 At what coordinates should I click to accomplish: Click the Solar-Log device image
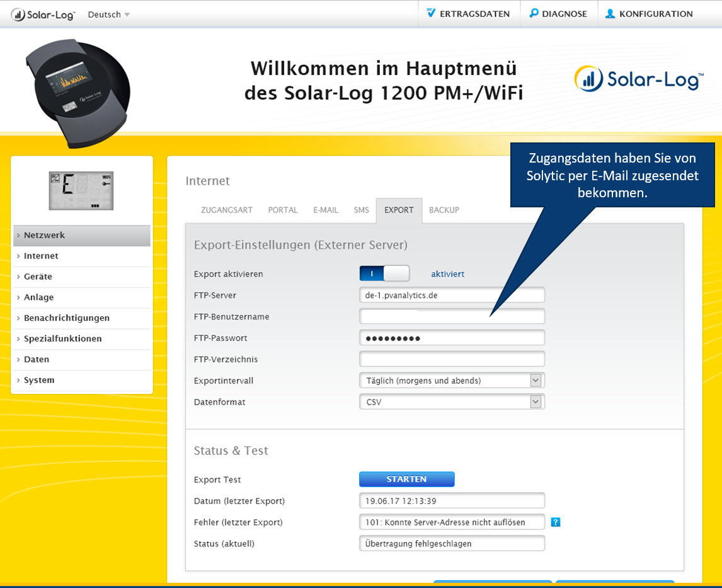[78, 93]
